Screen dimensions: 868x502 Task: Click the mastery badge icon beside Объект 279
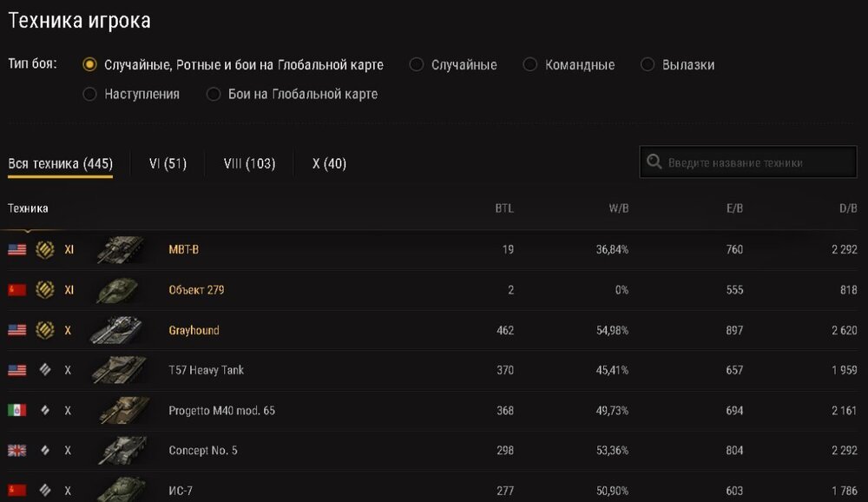45,289
